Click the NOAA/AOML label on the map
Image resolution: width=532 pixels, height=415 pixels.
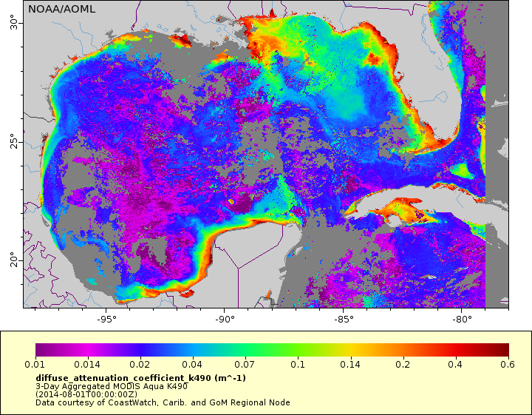[61, 9]
